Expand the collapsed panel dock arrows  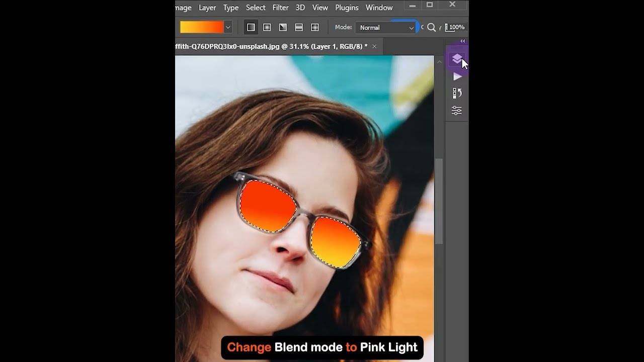tap(462, 41)
